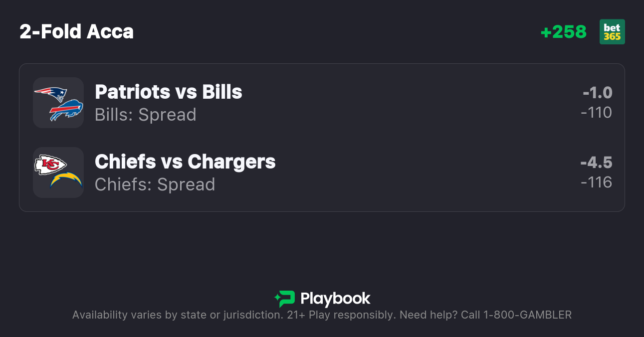
Task: Click the Playbook brand name text
Action: point(335,299)
